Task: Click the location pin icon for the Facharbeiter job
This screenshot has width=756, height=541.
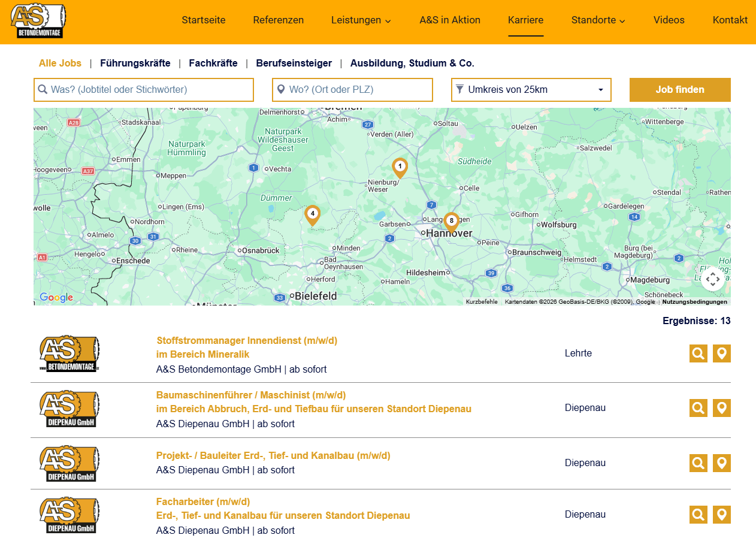Action: click(721, 514)
